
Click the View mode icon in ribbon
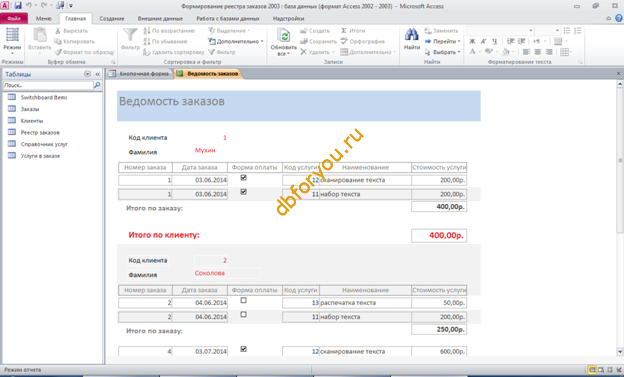point(12,35)
